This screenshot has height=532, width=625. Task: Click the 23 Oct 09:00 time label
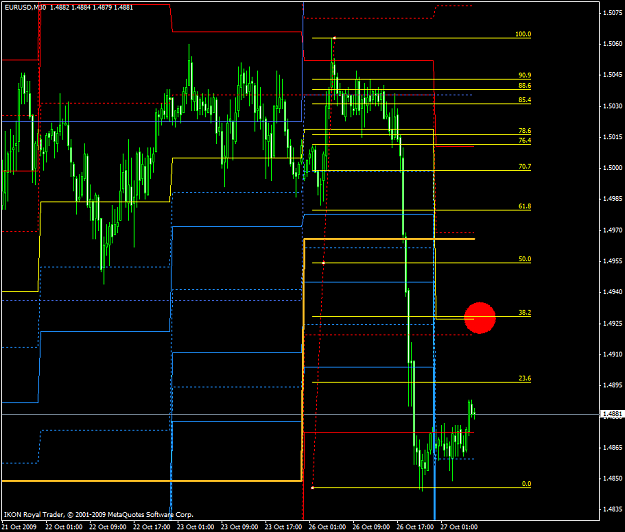tap(239, 527)
